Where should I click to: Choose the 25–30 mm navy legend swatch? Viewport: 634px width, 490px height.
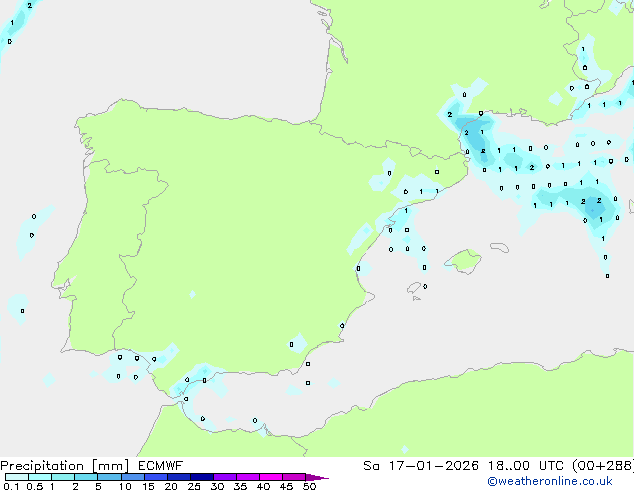pos(202,477)
